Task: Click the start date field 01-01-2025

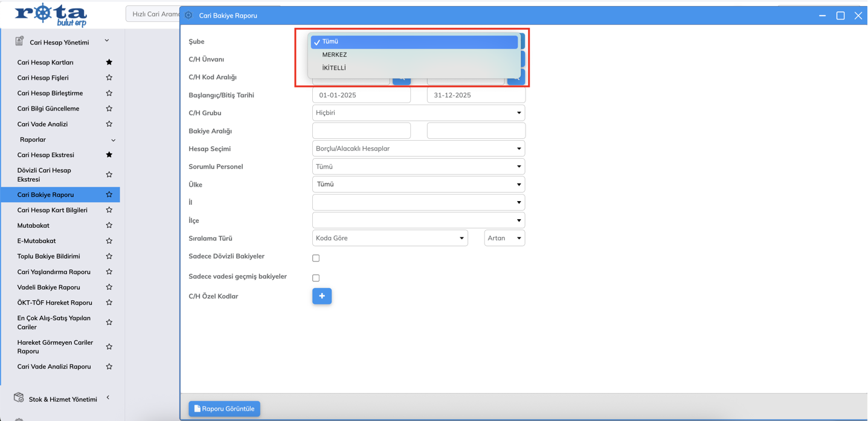Action: 361,95
